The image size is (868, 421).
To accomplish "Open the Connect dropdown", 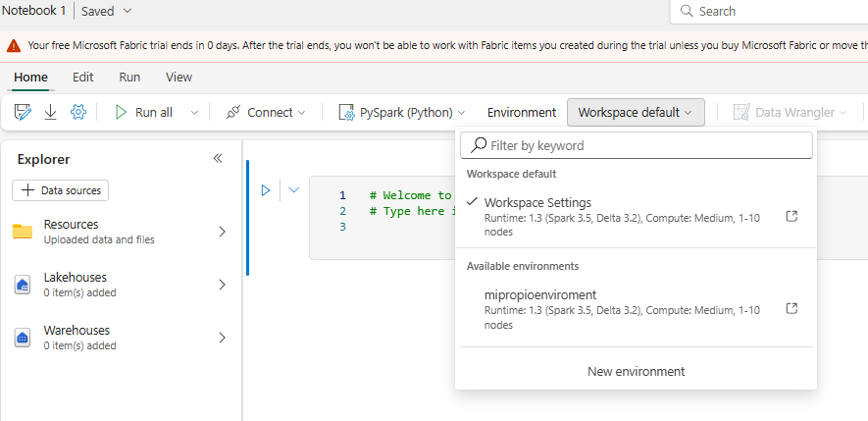I will pos(302,113).
